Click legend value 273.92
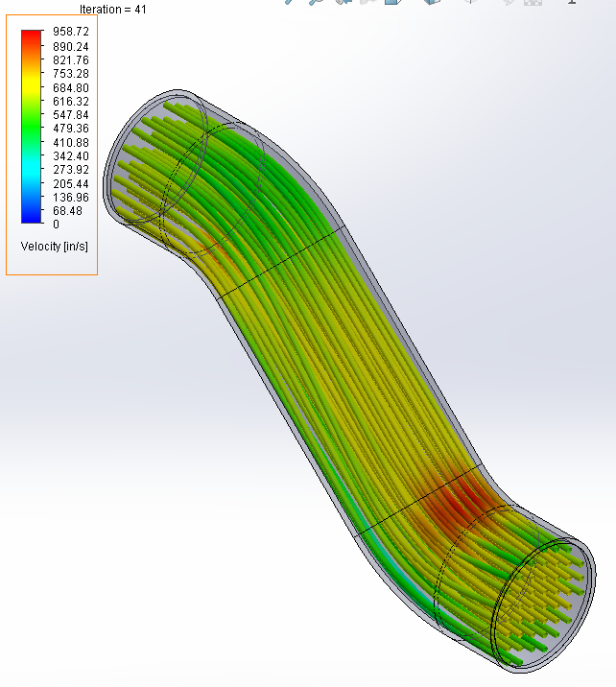Image resolution: width=616 pixels, height=687 pixels. point(71,170)
